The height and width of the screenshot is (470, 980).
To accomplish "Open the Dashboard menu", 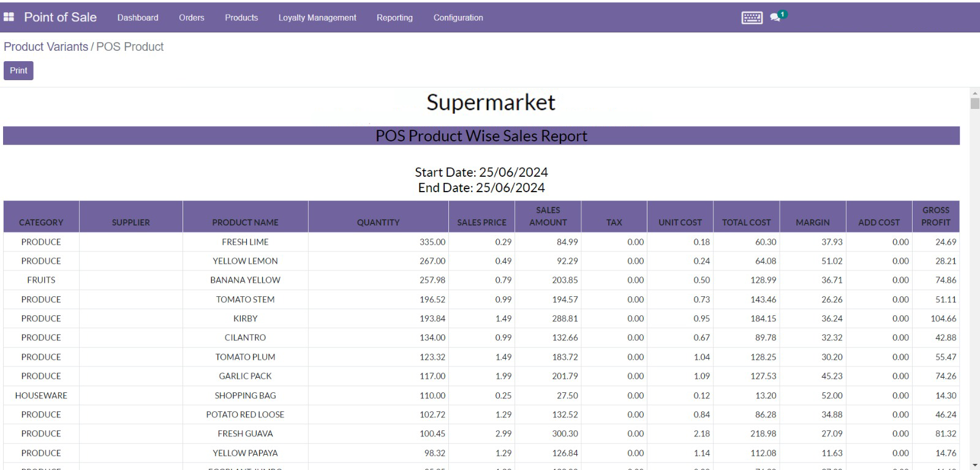I will click(138, 18).
